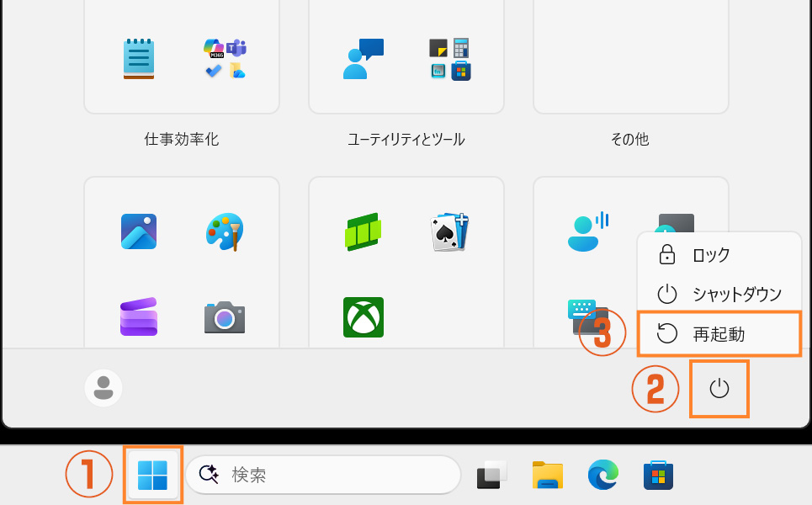The width and height of the screenshot is (812, 505).
Task: Click the fn key mini icon
Action: (x=438, y=71)
